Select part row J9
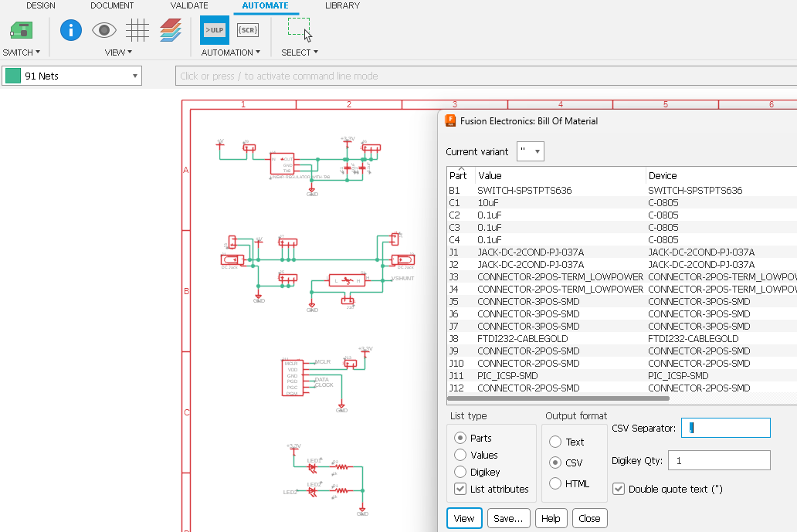Screen dimensions: 797x532 (x=622, y=351)
